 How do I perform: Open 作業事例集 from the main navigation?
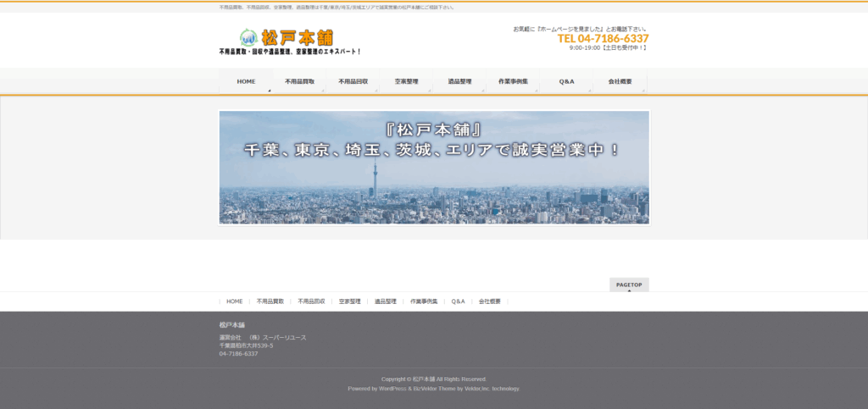[513, 82]
